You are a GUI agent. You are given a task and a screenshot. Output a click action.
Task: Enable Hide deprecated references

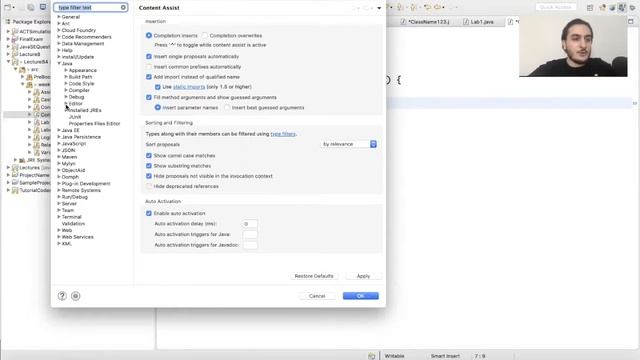tap(149, 186)
